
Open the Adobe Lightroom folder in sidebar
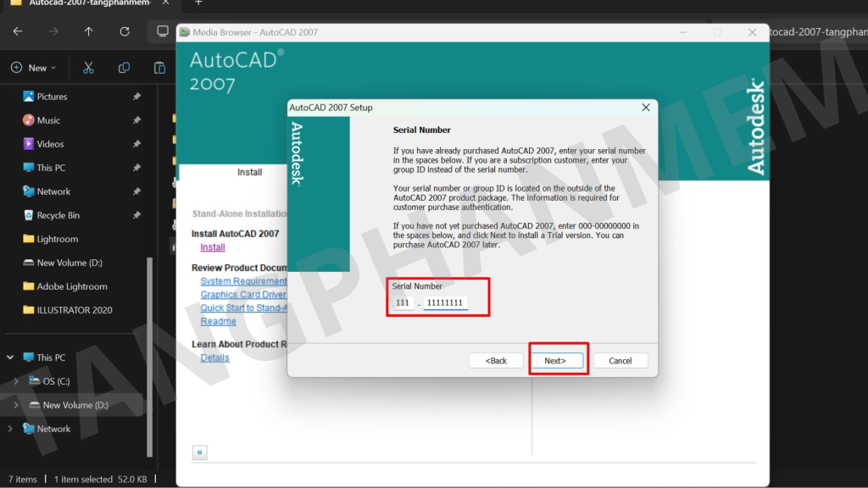pos(72,286)
